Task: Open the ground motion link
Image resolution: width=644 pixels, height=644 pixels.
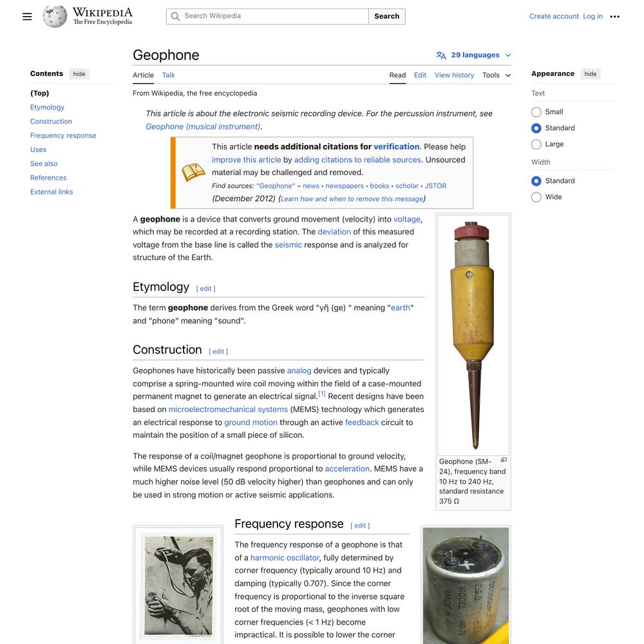Action: pyautogui.click(x=251, y=422)
